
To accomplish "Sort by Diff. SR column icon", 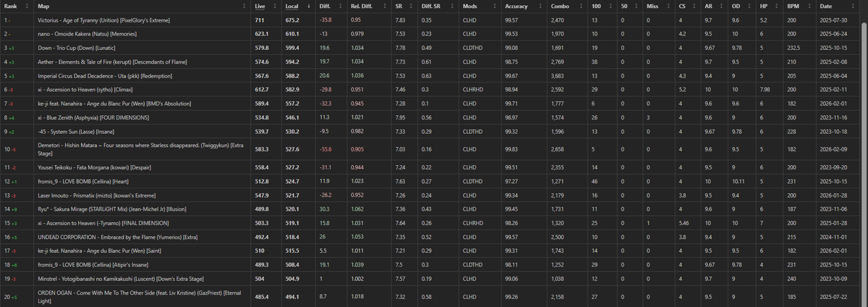I will [x=454, y=7].
